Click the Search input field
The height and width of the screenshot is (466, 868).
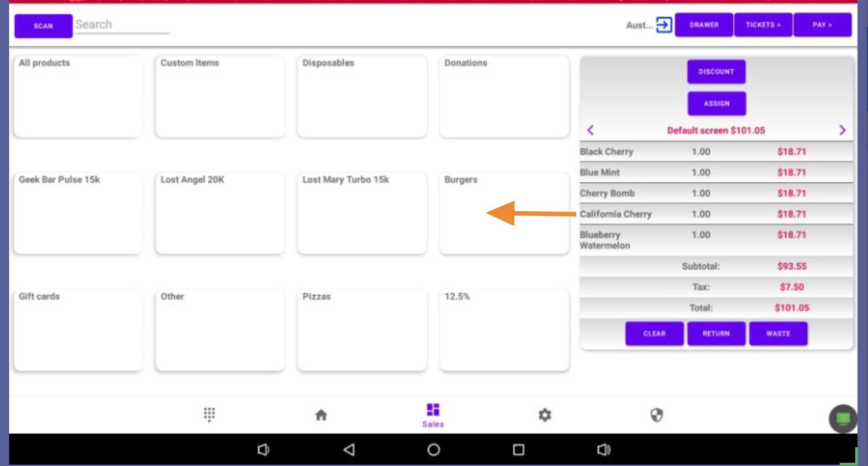click(x=122, y=25)
